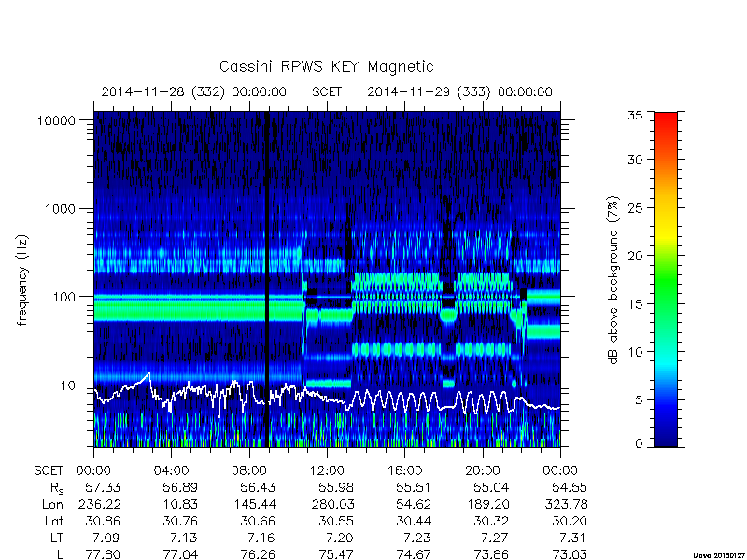Click the '5' color scale label
Screen dimensions: 747x560
(x=639, y=400)
